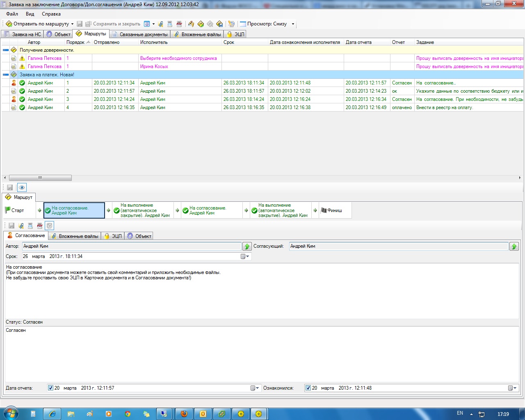The height and width of the screenshot is (420, 525).
Task: Open the Срок date picker dropdown
Action: (x=245, y=256)
